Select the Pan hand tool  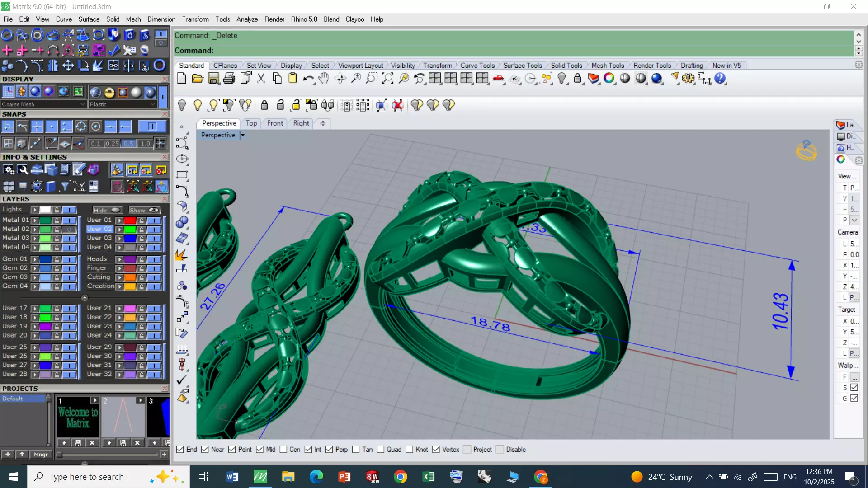[x=324, y=79]
